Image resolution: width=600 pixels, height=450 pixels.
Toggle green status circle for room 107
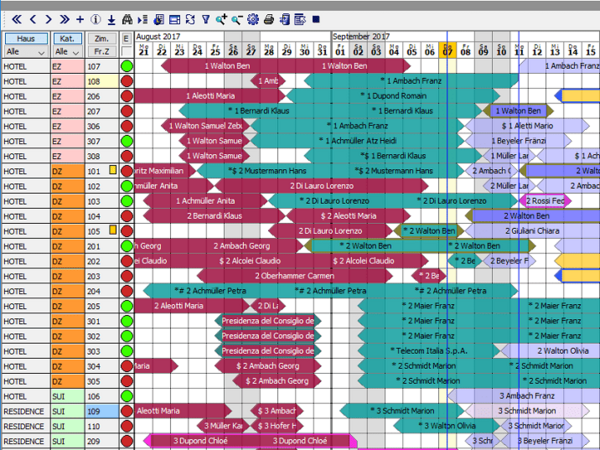click(x=127, y=67)
